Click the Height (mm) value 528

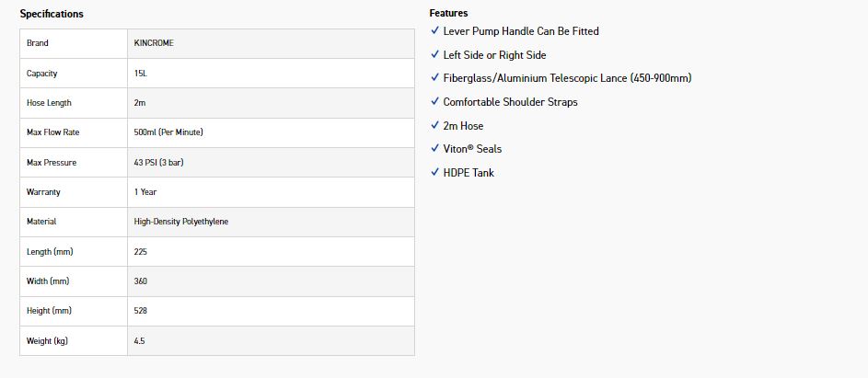click(141, 311)
